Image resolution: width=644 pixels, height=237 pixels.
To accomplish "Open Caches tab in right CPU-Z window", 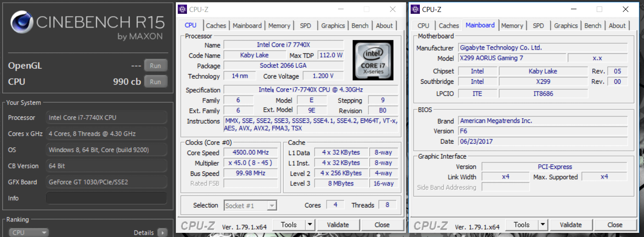I will tap(449, 26).
